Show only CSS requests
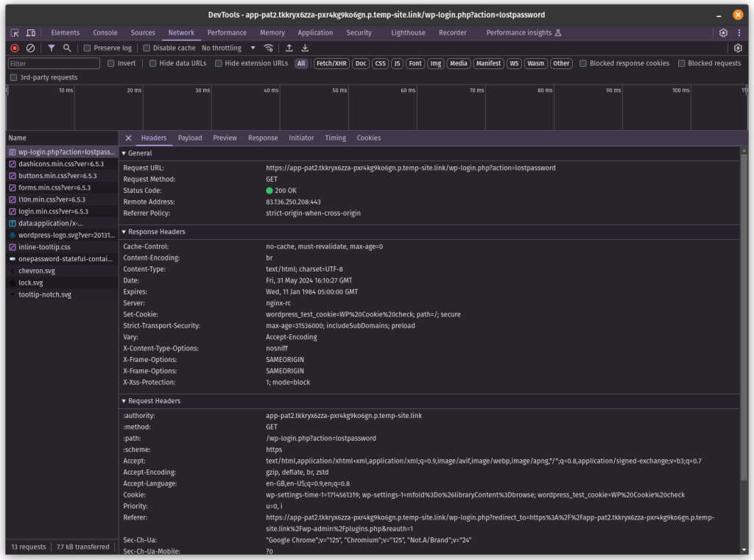Image resolution: width=754 pixels, height=560 pixels. [x=380, y=63]
